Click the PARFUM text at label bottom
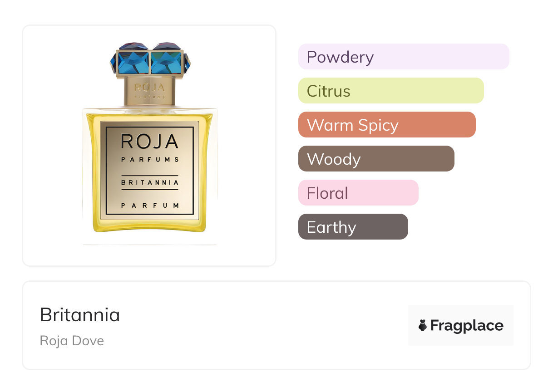Screen dimensions: 553x392 pyautogui.click(x=149, y=206)
